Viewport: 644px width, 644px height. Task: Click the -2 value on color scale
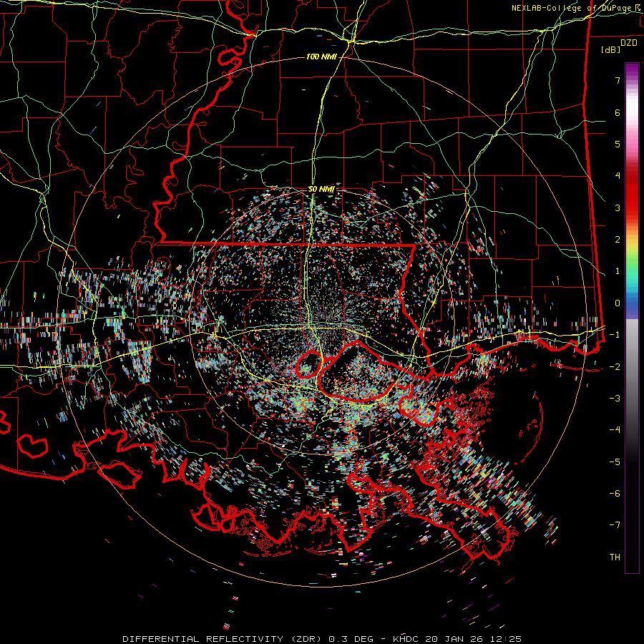click(615, 366)
